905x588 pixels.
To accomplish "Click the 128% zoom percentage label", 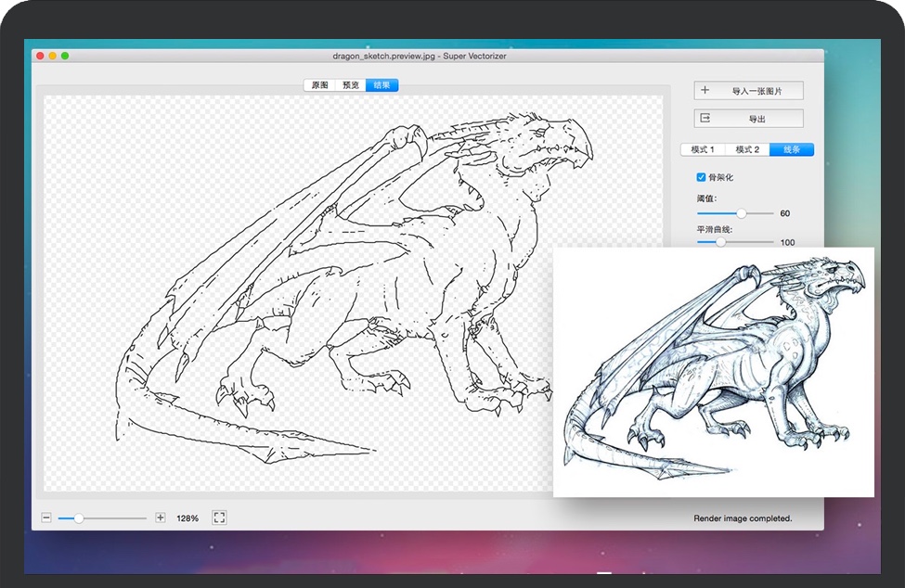I will [x=186, y=518].
